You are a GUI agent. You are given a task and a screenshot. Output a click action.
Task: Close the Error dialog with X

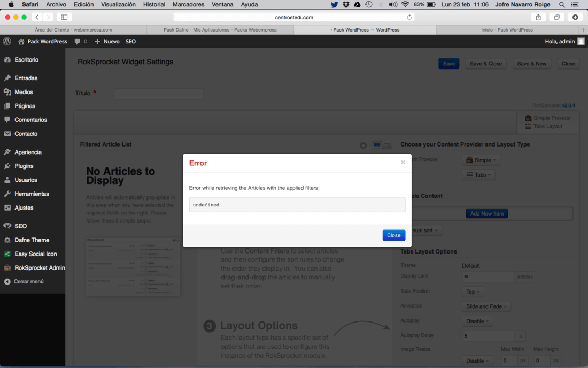click(x=403, y=162)
